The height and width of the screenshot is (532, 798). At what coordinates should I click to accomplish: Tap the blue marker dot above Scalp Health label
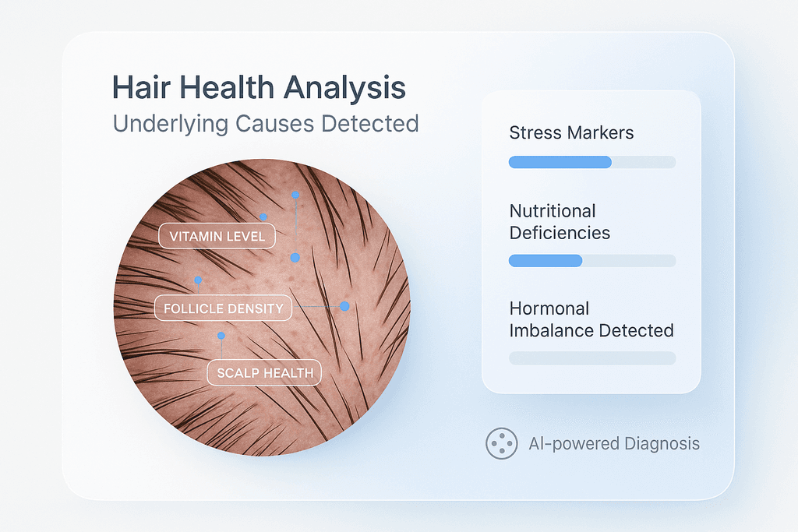[221, 336]
